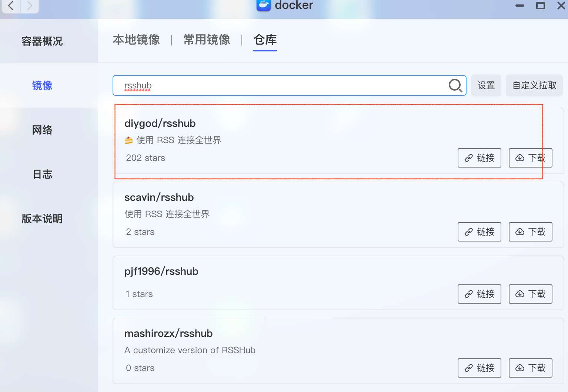Select the 仓库 tab
The width and height of the screenshot is (568, 392).
pos(265,40)
